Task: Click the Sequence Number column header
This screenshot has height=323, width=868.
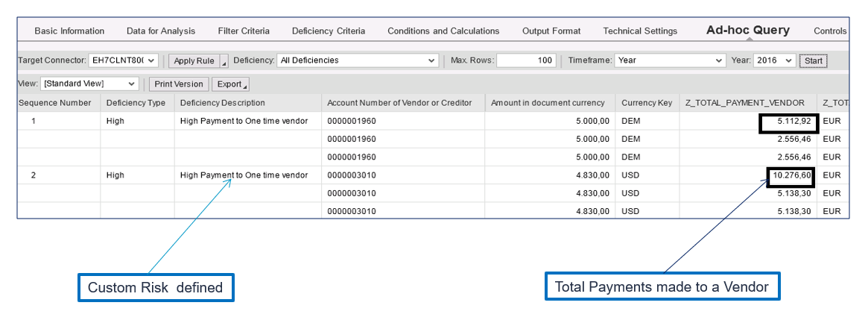Action: click(x=55, y=103)
